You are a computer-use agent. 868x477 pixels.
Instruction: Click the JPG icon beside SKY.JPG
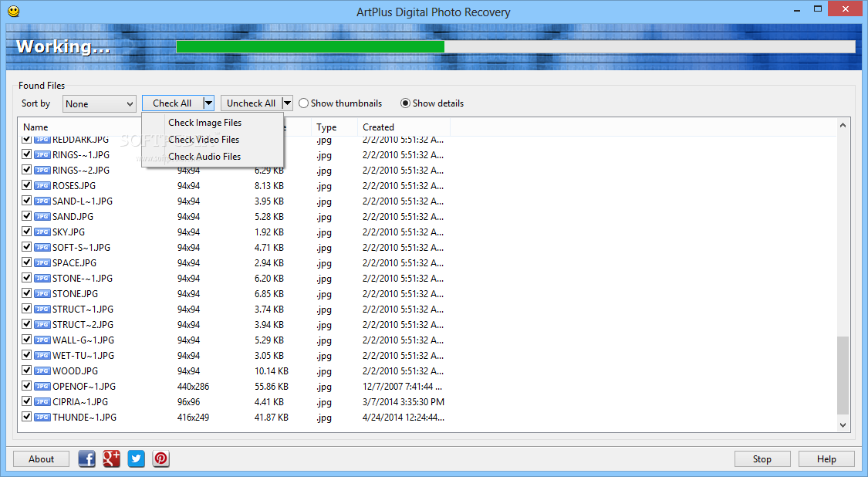pos(42,232)
